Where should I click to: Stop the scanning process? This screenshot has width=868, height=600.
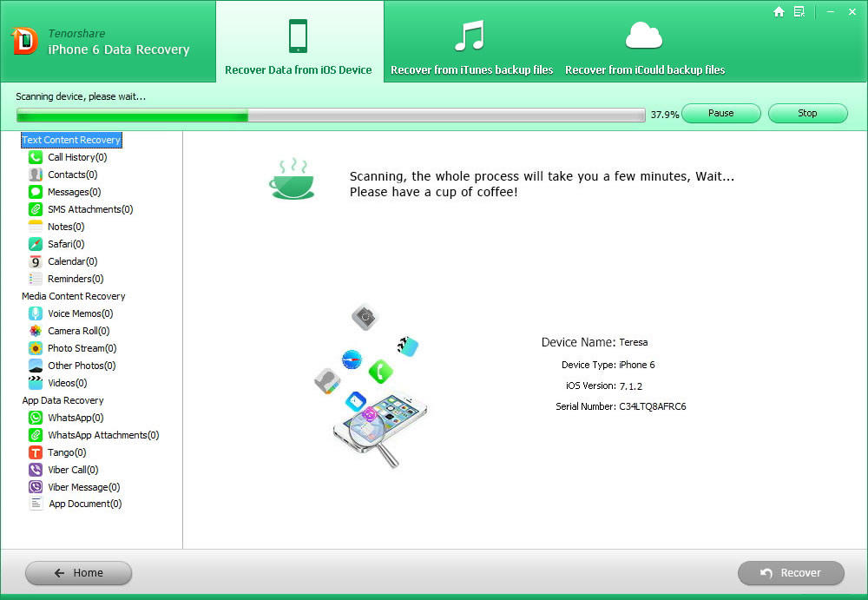point(807,113)
